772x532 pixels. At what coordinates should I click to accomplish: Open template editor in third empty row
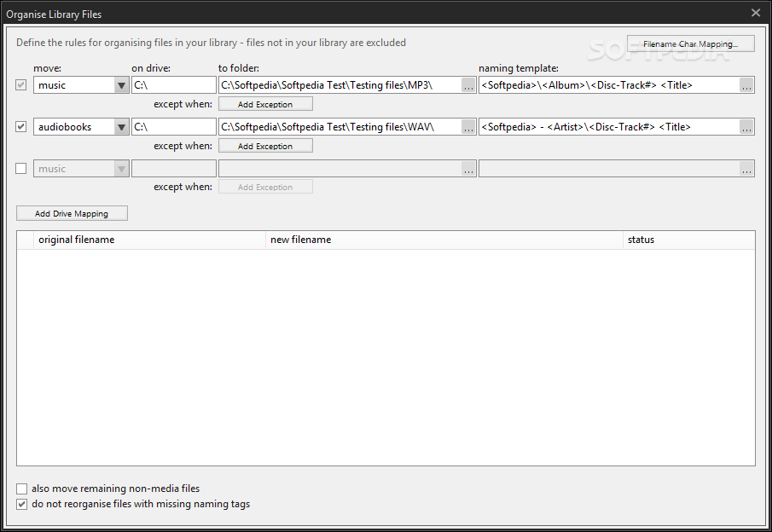(746, 169)
